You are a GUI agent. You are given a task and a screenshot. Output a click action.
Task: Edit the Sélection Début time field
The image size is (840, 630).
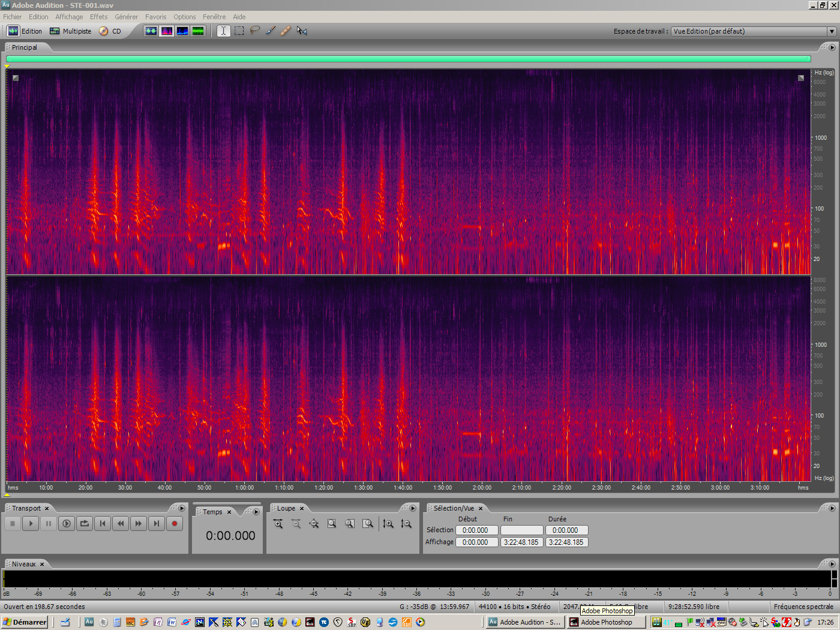click(476, 530)
